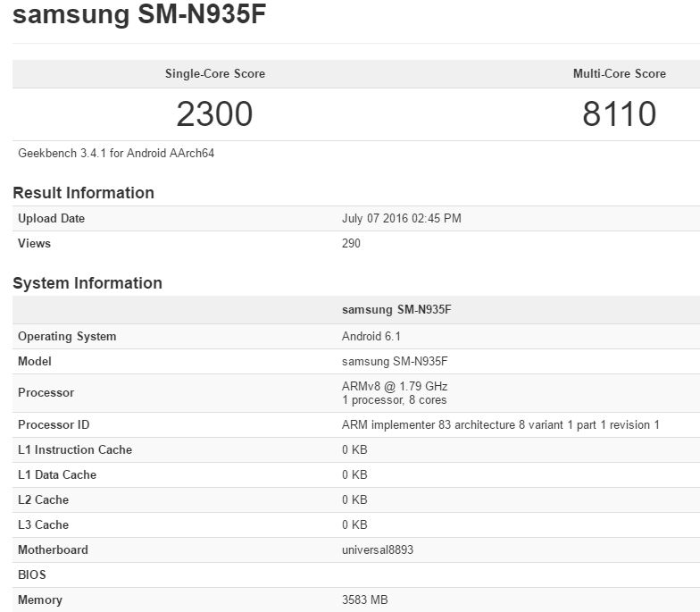This screenshot has height=612, width=700.
Task: Click the date July 07 2016 02:45 PM
Action: click(402, 218)
